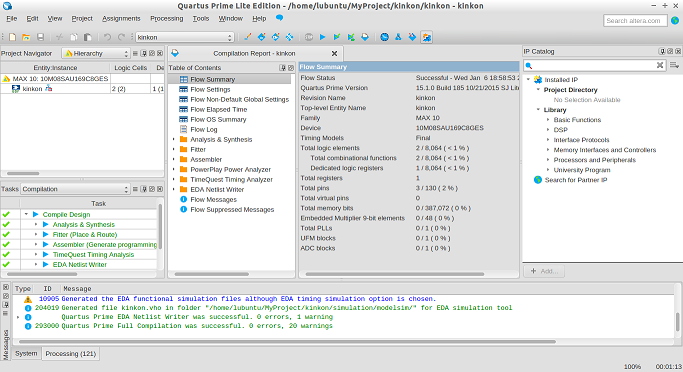Screen dimensions: 683x372
Task: Select Flow Settings in Table of Contents
Action: (210, 89)
